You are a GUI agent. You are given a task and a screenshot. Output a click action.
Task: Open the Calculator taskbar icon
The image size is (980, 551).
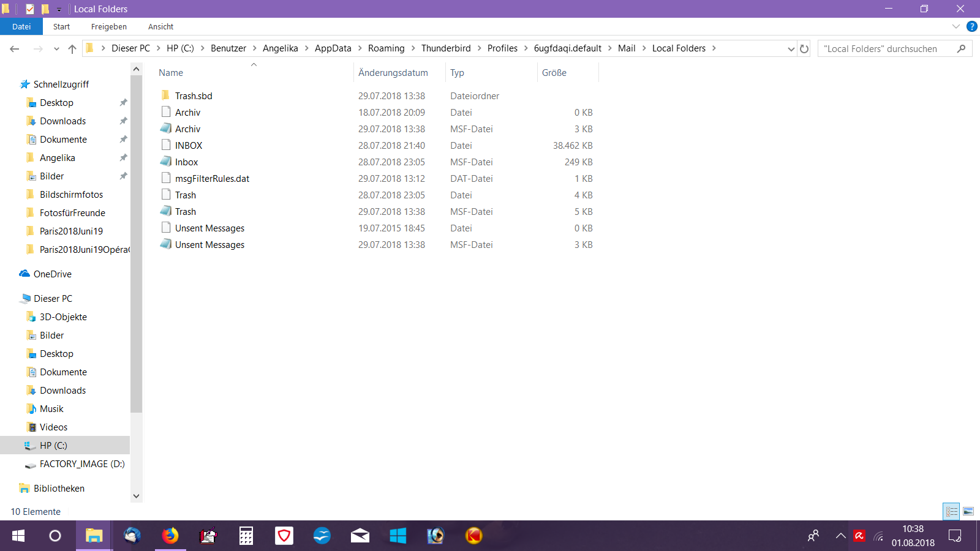pos(246,536)
